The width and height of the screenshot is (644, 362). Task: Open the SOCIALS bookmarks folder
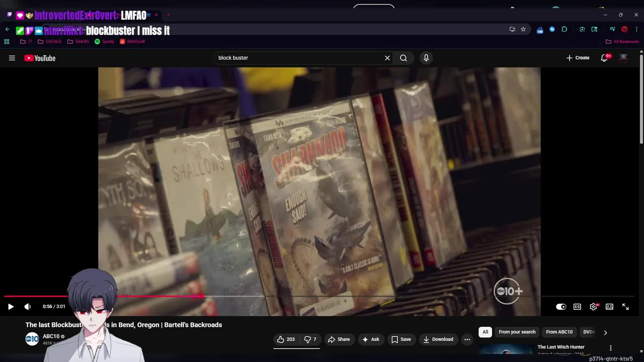click(49, 42)
